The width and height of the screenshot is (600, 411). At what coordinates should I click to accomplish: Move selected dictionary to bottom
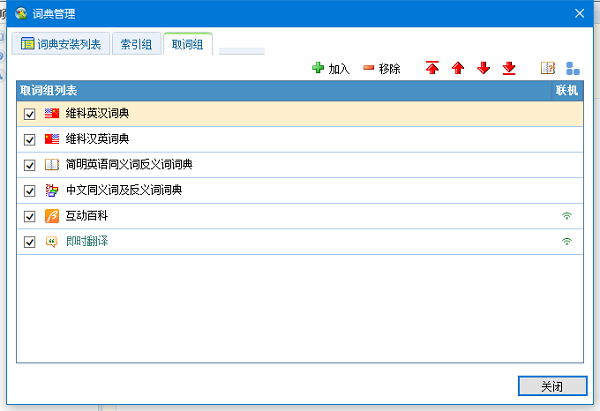[509, 69]
